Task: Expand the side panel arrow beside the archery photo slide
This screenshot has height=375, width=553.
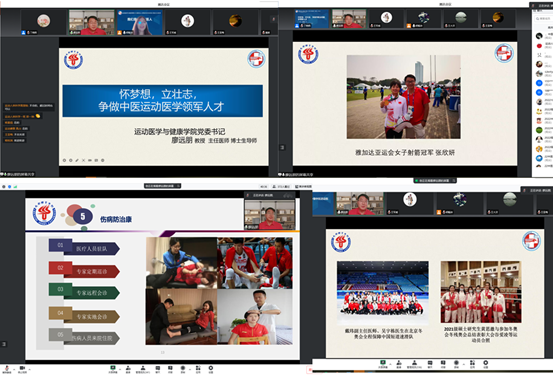Action: pyautogui.click(x=282, y=147)
